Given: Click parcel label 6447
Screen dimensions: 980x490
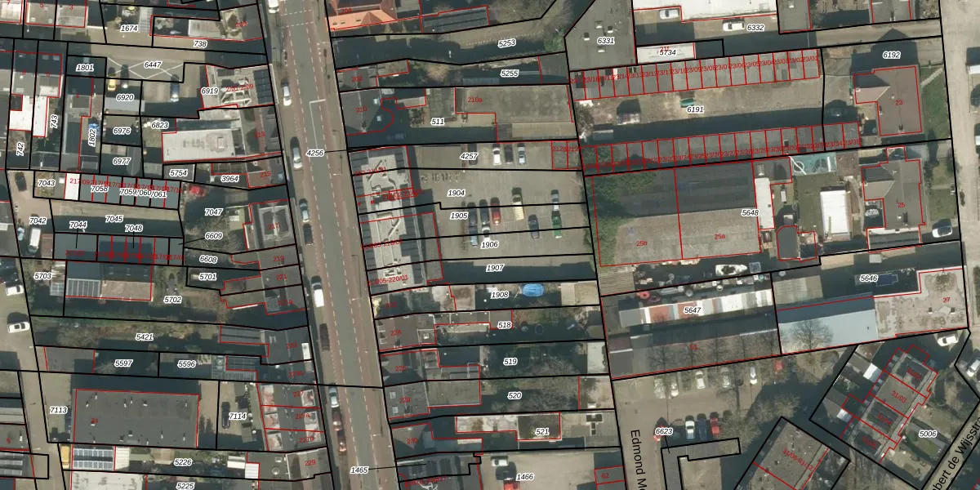Looking at the screenshot, I should tap(153, 65).
